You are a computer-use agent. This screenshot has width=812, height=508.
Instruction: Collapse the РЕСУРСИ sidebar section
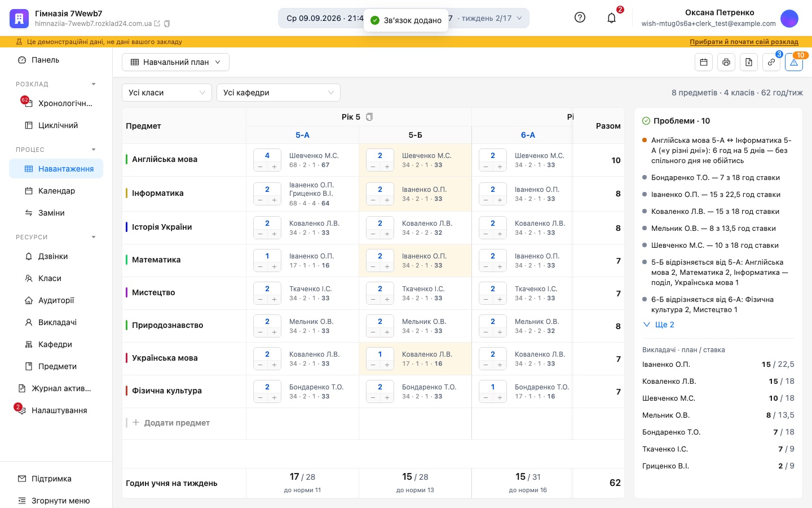pyautogui.click(x=94, y=237)
